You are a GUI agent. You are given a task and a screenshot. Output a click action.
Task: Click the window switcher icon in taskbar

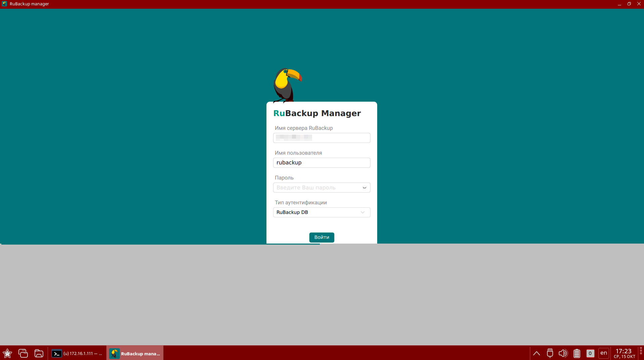(23, 353)
